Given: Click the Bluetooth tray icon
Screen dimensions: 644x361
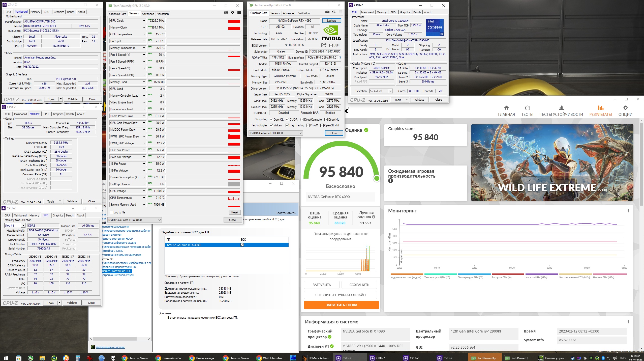Looking at the screenshot, I should coord(603,358).
